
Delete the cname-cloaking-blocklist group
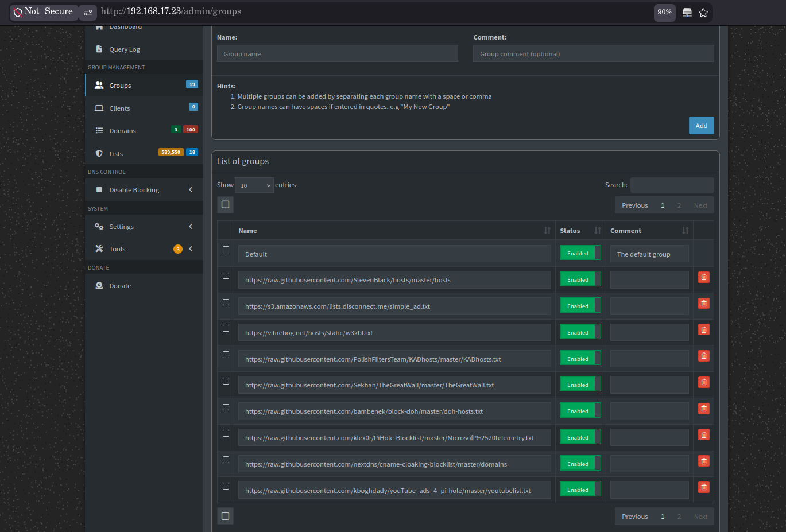[703, 461]
